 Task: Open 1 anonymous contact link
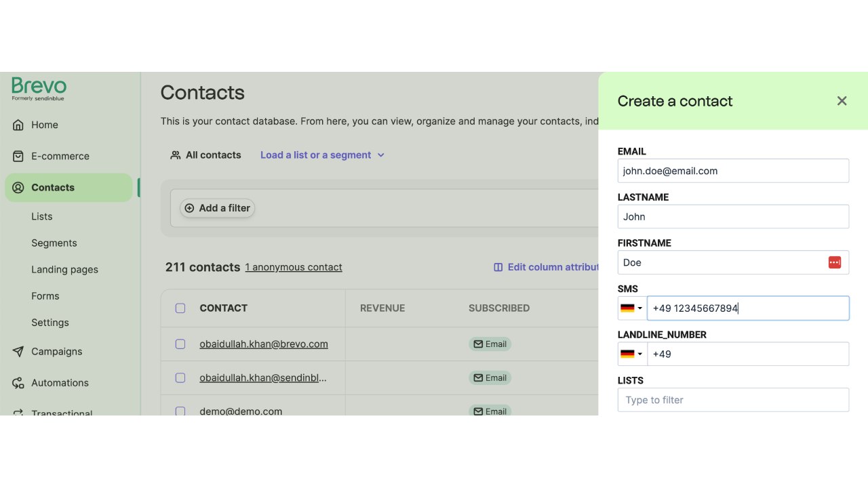click(294, 267)
